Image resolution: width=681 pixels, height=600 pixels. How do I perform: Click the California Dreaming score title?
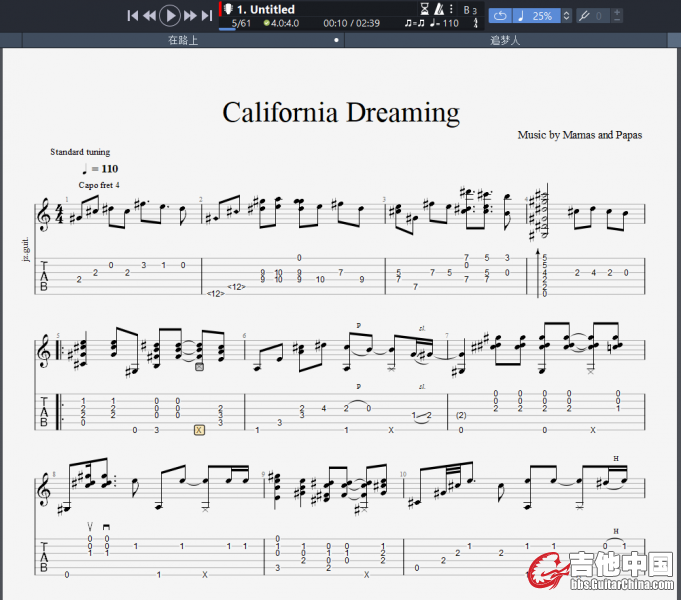341,113
